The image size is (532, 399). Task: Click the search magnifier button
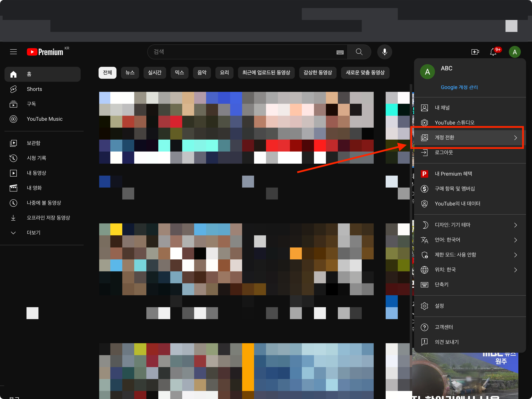359,52
